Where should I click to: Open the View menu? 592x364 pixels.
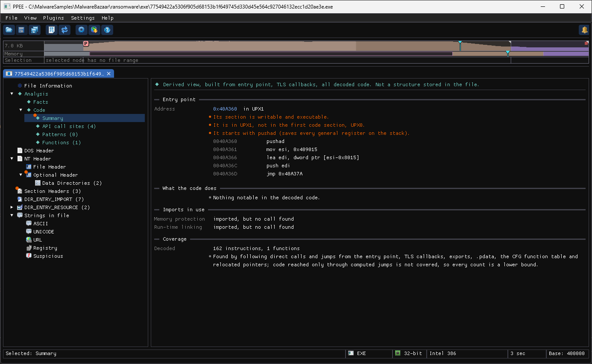point(30,18)
